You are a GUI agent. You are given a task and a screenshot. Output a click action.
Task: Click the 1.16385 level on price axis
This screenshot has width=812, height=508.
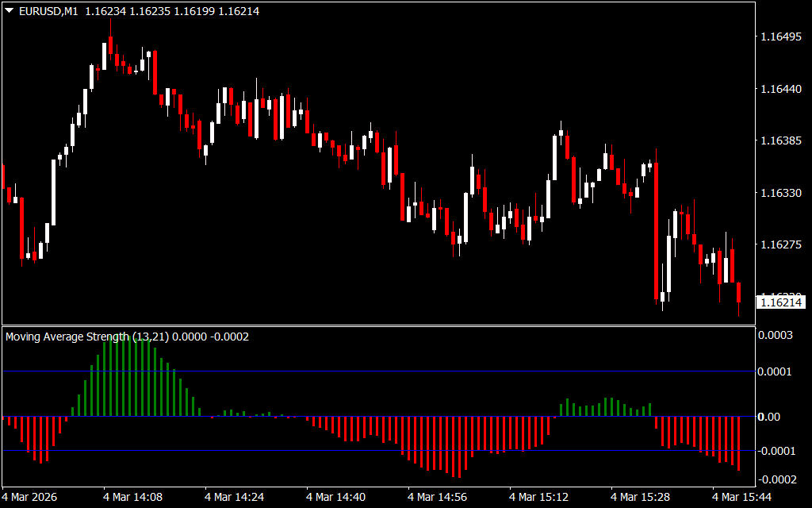[x=781, y=141]
